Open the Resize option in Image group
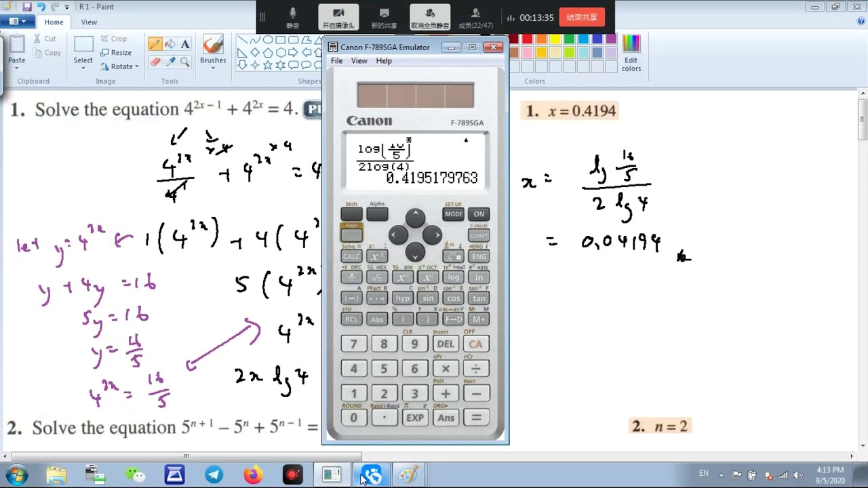Viewport: 868px width, 488px height. click(x=116, y=52)
